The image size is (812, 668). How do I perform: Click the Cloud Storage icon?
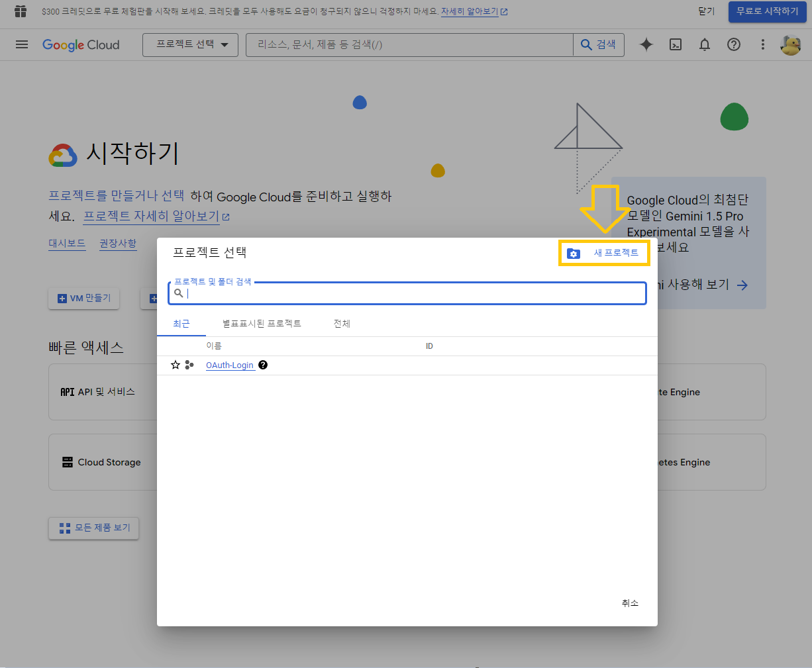click(68, 462)
